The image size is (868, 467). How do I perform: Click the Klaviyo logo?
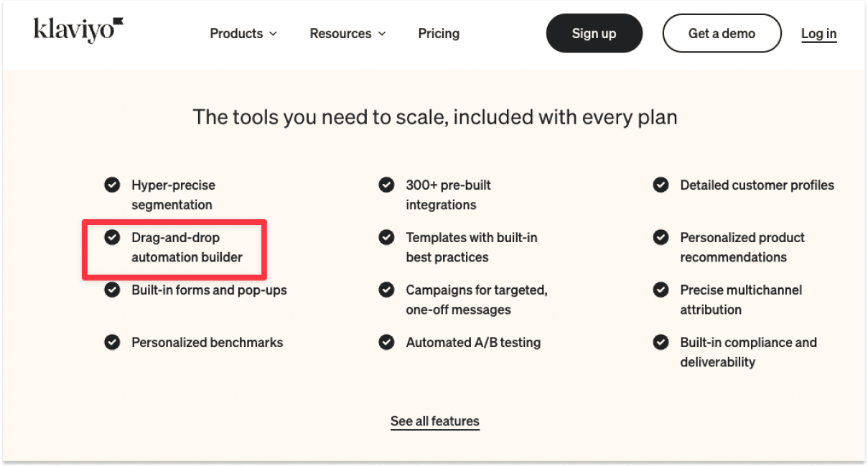tap(78, 30)
